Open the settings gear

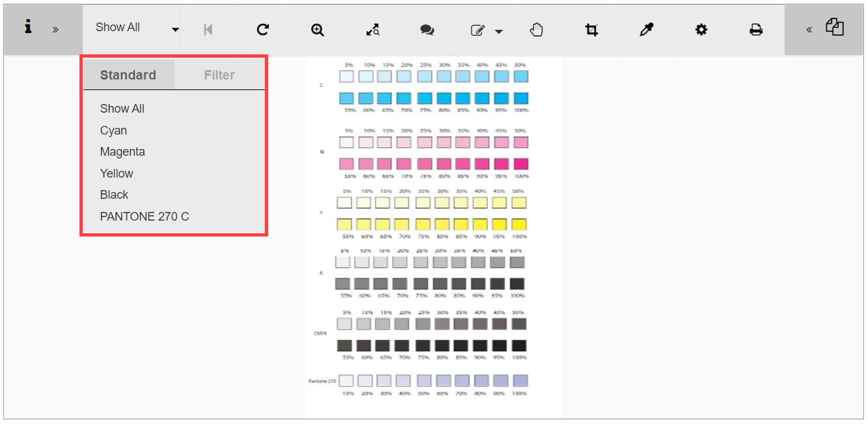701,30
